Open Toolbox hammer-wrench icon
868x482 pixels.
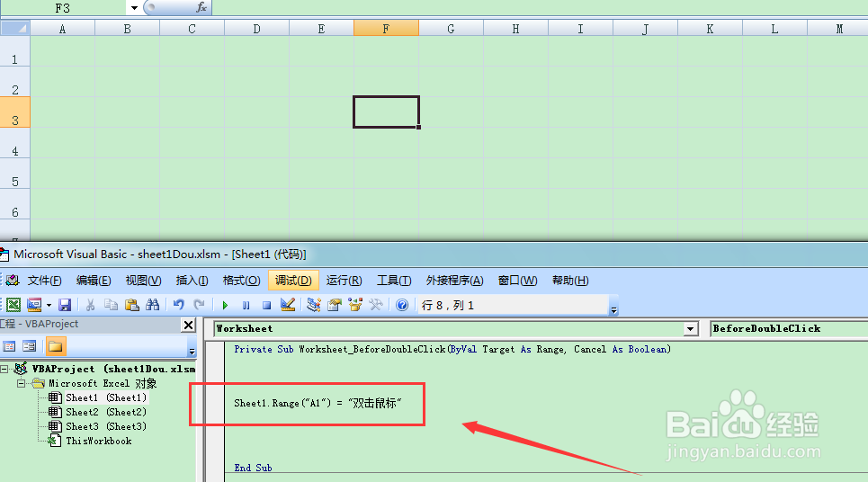(376, 305)
